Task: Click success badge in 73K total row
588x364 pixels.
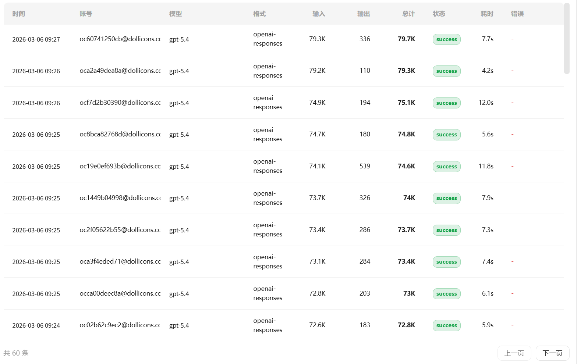Action: (446, 294)
